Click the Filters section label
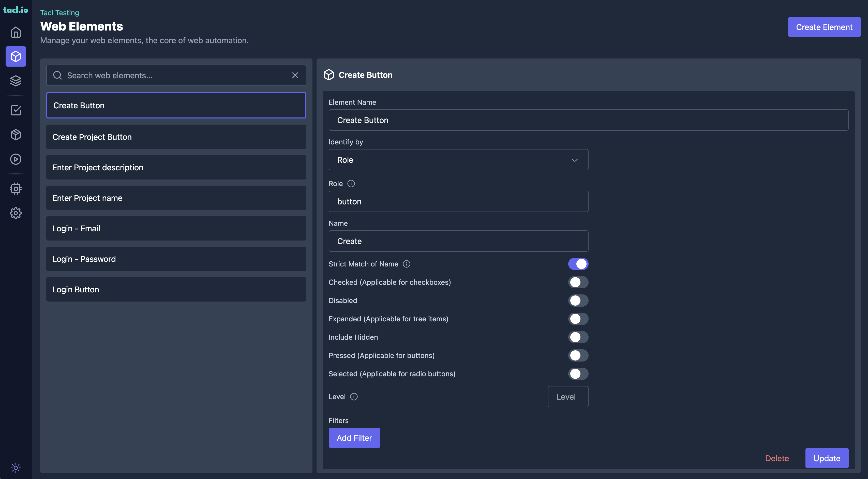The image size is (868, 479). pos(338,421)
